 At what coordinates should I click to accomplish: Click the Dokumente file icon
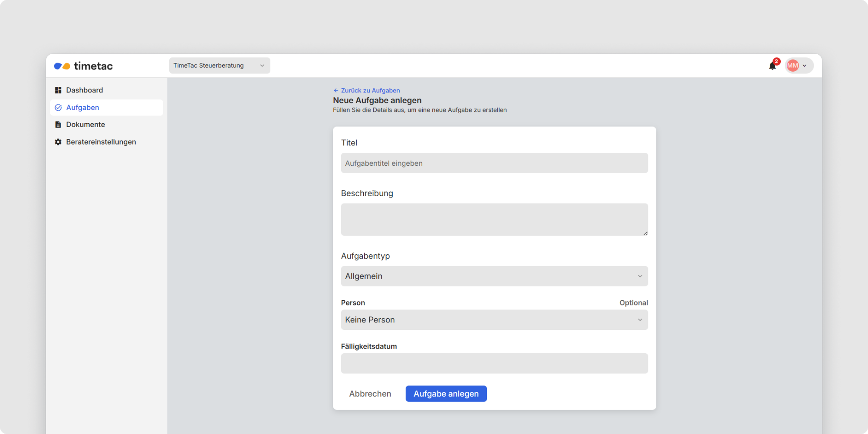[58, 125]
